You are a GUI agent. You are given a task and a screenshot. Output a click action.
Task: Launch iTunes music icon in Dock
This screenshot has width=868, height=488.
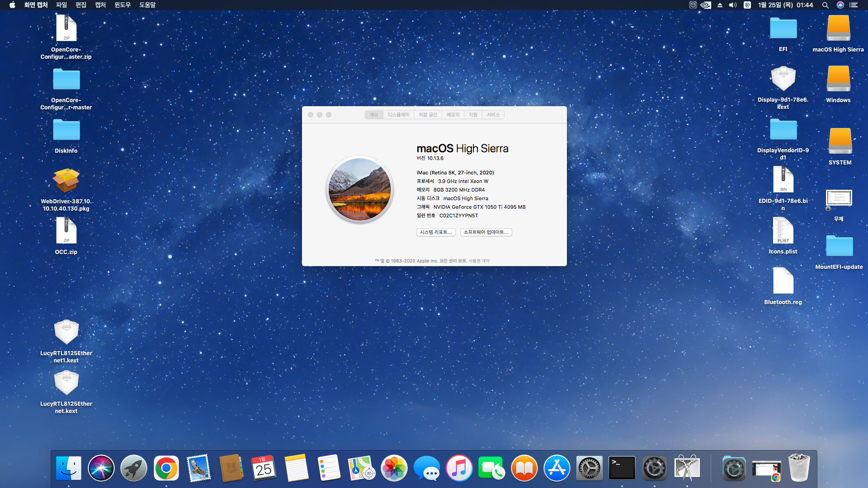click(459, 468)
